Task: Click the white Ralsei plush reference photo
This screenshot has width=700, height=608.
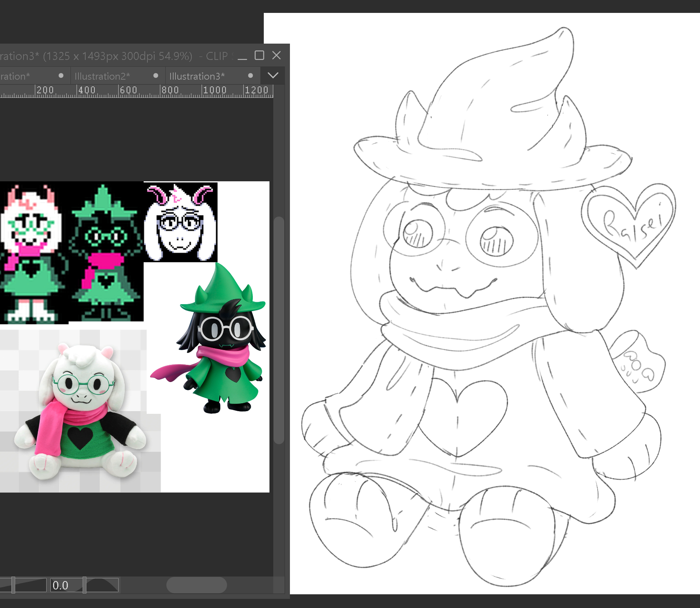Action: tap(80, 412)
